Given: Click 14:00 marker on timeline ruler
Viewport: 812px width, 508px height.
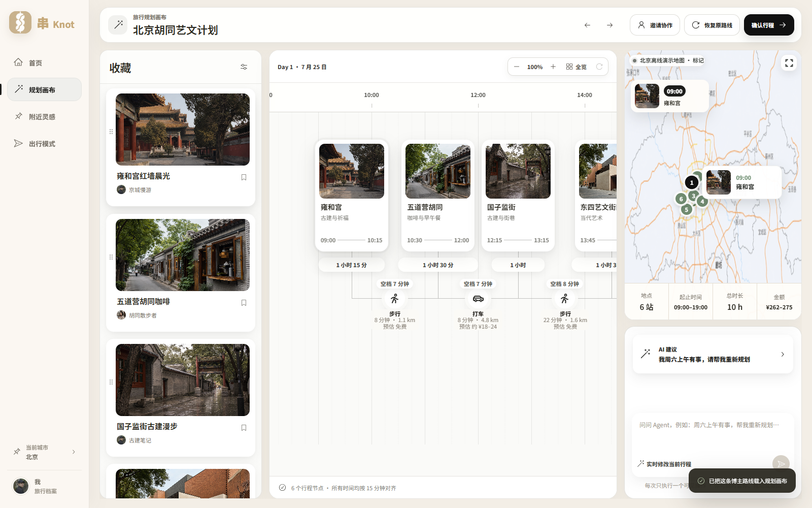Looking at the screenshot, I should coord(585,96).
